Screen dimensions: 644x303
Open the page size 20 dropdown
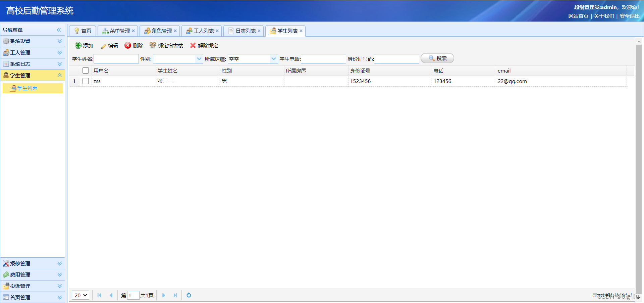point(80,295)
